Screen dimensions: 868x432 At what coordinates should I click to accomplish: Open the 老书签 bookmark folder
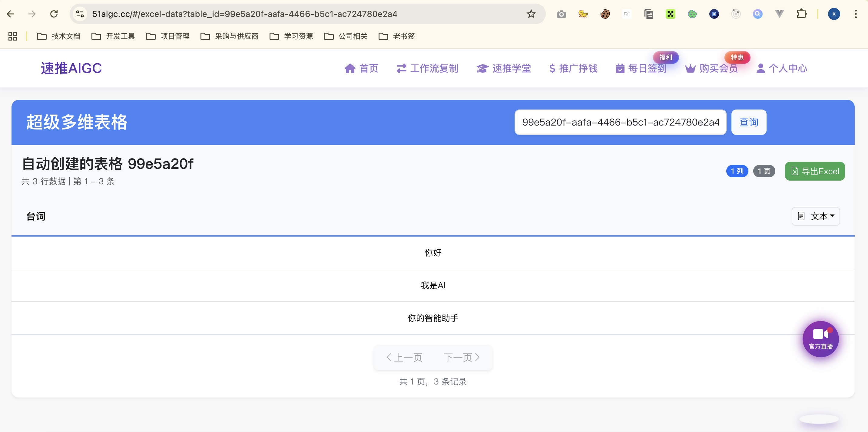pos(397,36)
